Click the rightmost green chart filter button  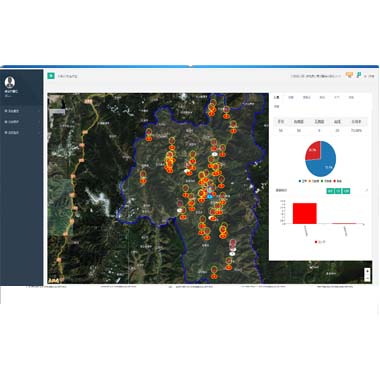point(346,191)
